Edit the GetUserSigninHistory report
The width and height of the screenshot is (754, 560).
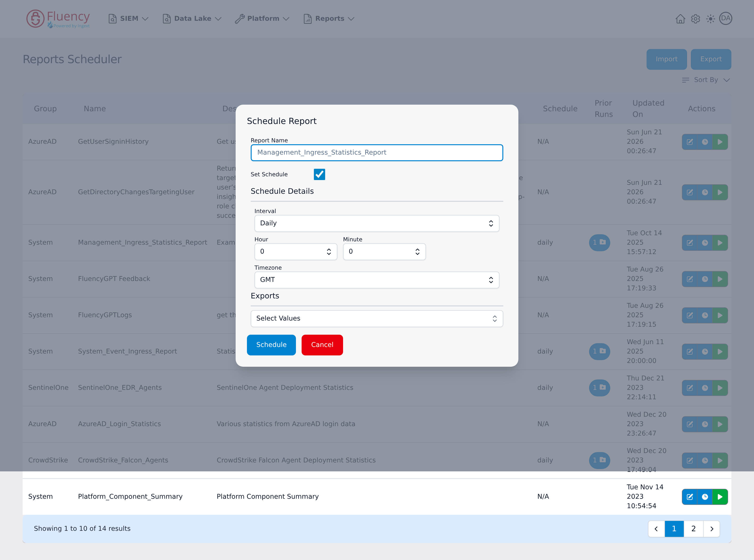pyautogui.click(x=690, y=142)
